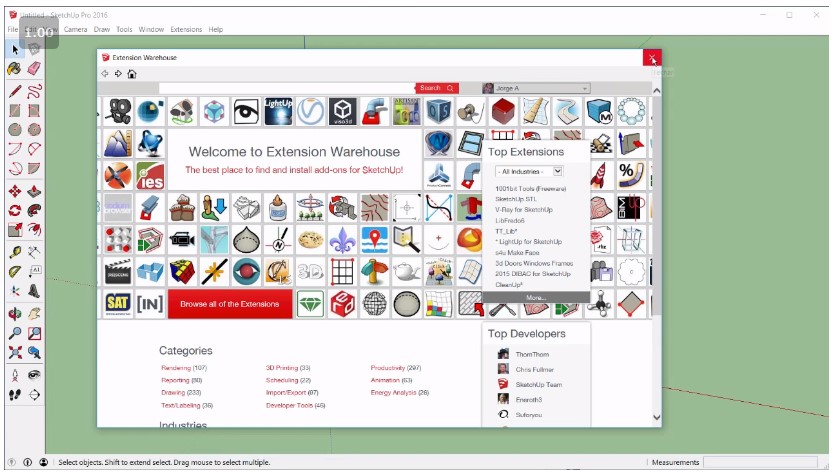Select the arrow Select tool
Screen dimensions: 837x475
(15, 49)
